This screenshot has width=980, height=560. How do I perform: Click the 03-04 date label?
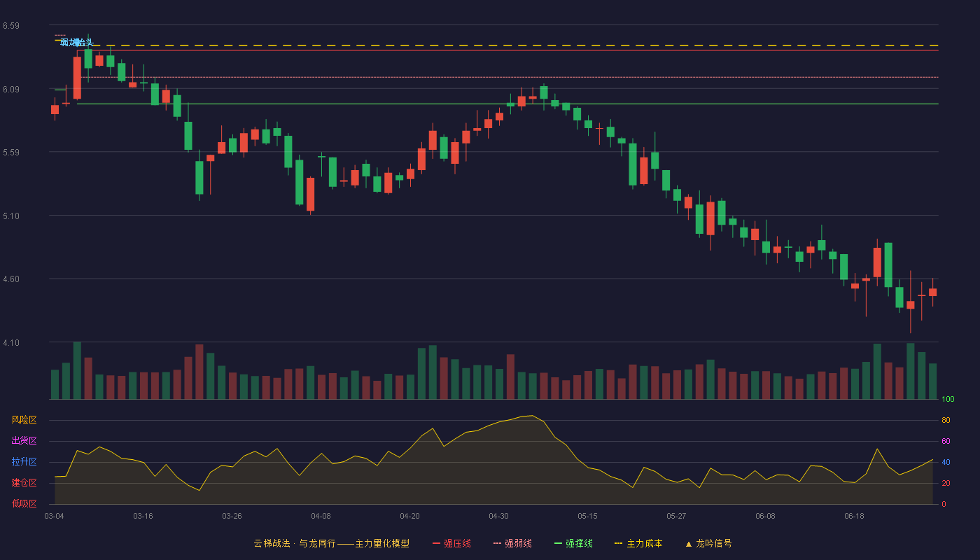coord(54,516)
